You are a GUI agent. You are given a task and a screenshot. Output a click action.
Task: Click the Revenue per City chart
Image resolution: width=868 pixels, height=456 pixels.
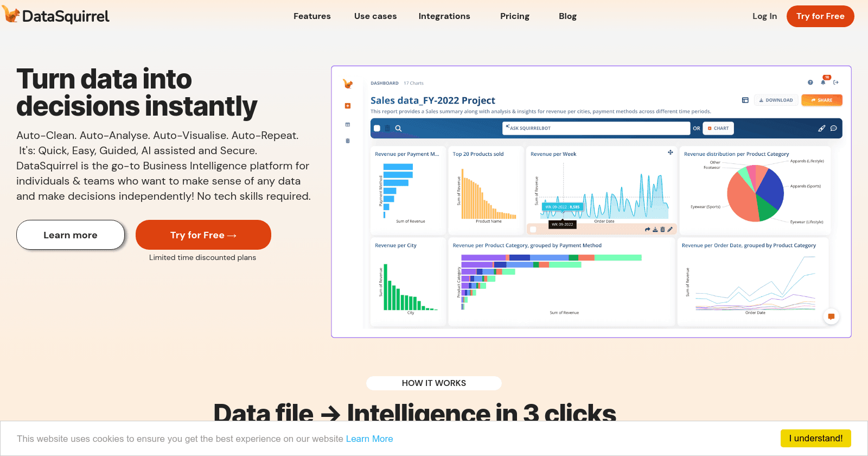[x=408, y=282]
